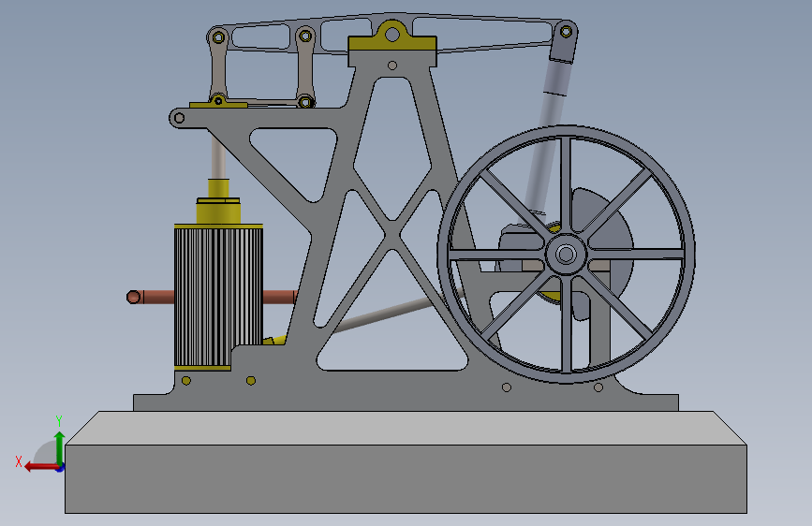
Task: Select the small hole below the beam bearing
Action: point(392,66)
